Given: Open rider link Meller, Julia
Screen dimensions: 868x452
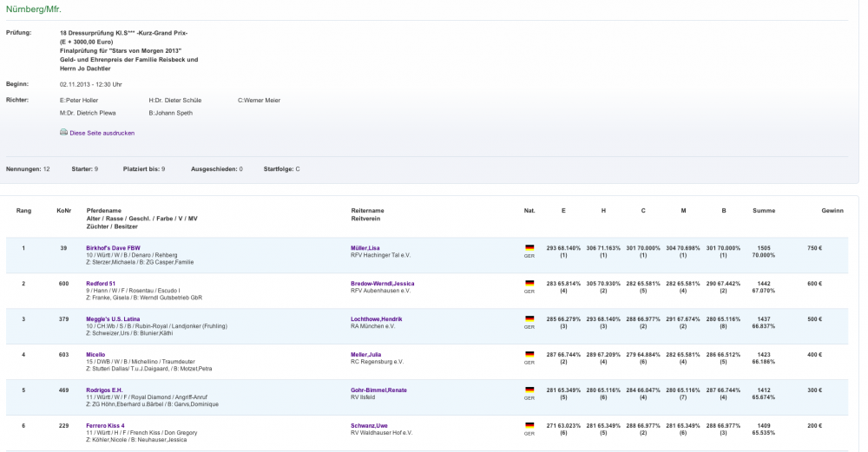Looking at the screenshot, I should (x=366, y=354).
